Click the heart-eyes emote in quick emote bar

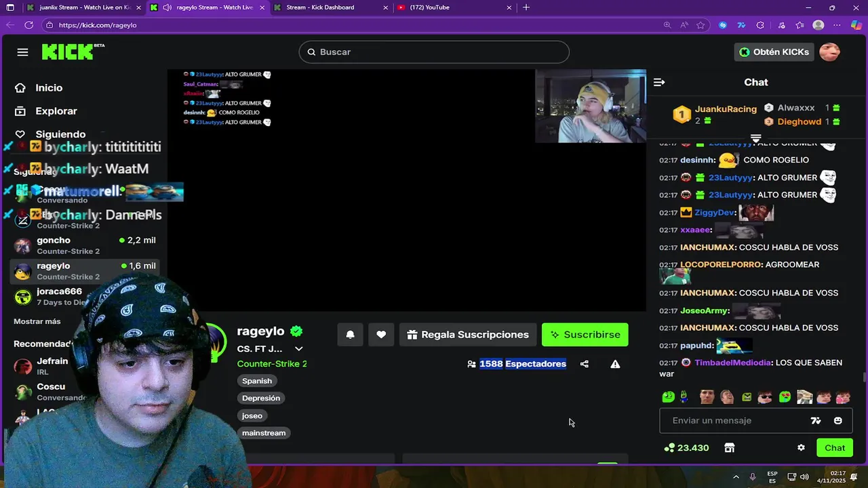785,397
